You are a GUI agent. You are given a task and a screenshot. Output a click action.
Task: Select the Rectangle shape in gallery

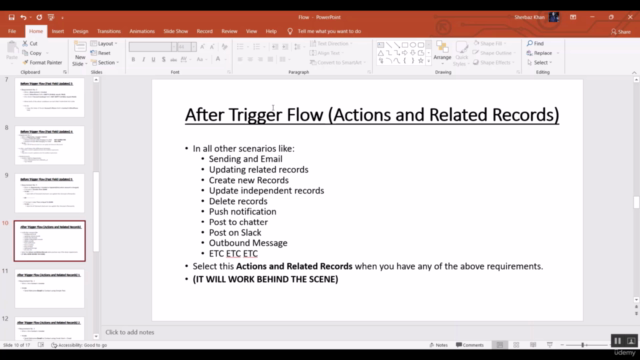click(x=404, y=45)
